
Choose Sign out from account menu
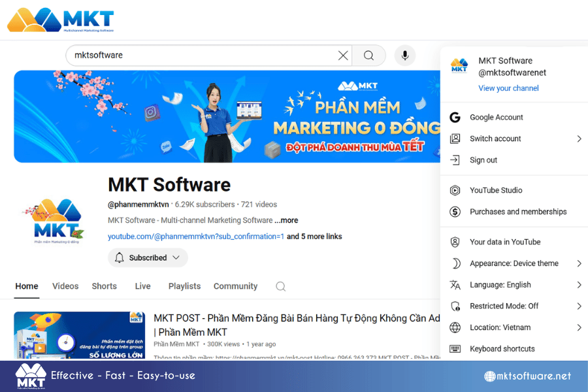(514, 160)
